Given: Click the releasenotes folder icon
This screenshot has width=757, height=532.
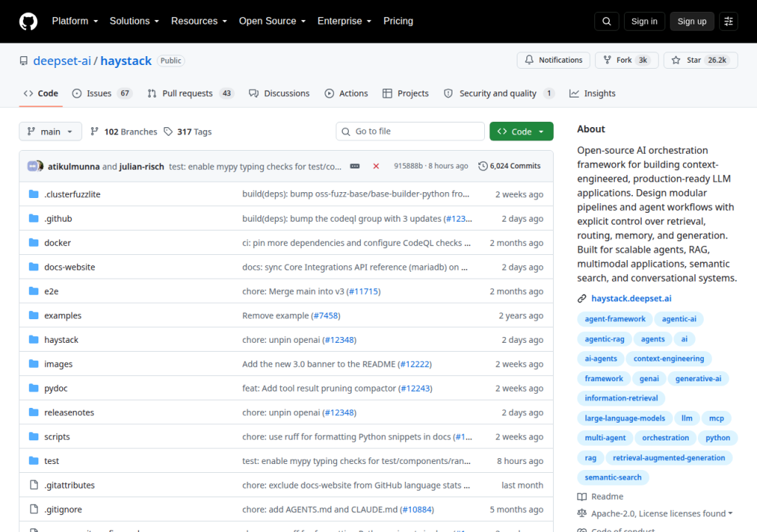Looking at the screenshot, I should tap(33, 412).
